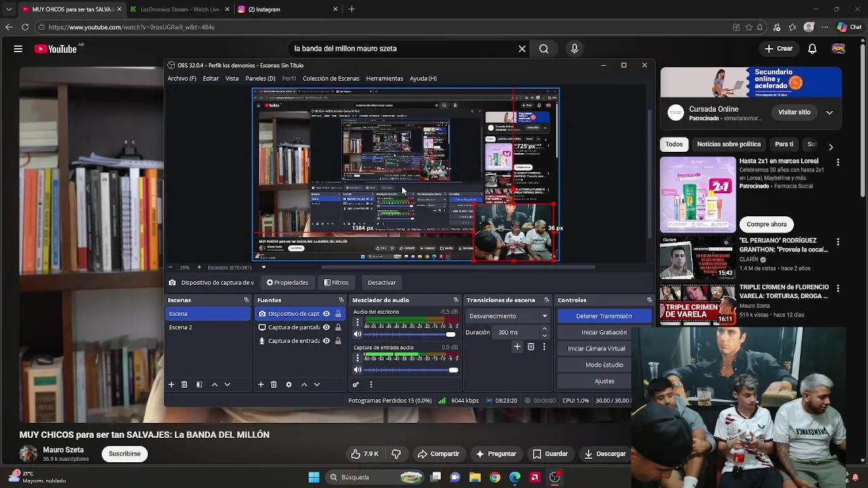Open Audio del escritorio options dots
The image size is (868, 488).
[358, 323]
